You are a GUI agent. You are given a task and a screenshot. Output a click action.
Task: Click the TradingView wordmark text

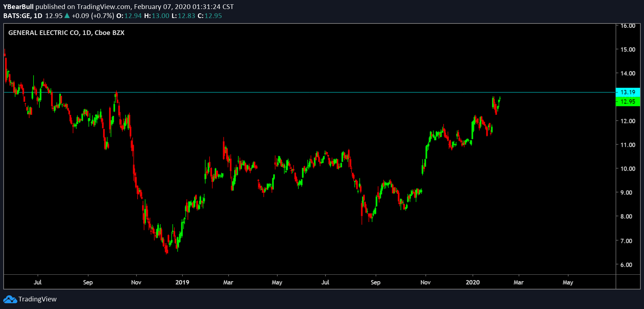coord(38,299)
